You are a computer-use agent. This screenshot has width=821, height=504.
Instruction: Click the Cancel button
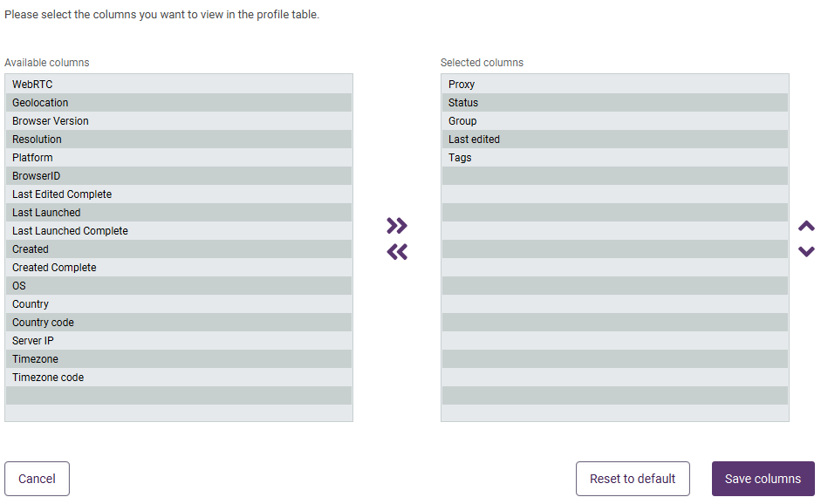(x=38, y=479)
